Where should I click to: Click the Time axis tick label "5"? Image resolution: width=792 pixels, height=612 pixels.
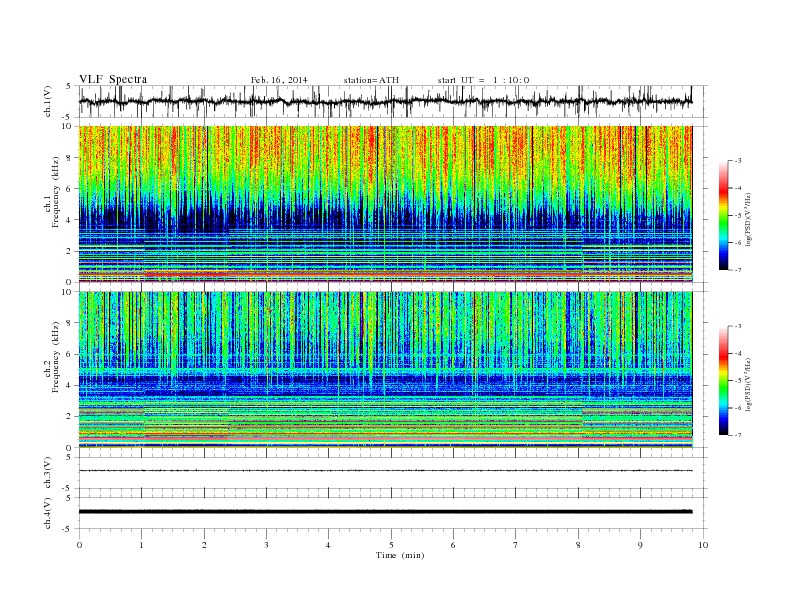(391, 545)
